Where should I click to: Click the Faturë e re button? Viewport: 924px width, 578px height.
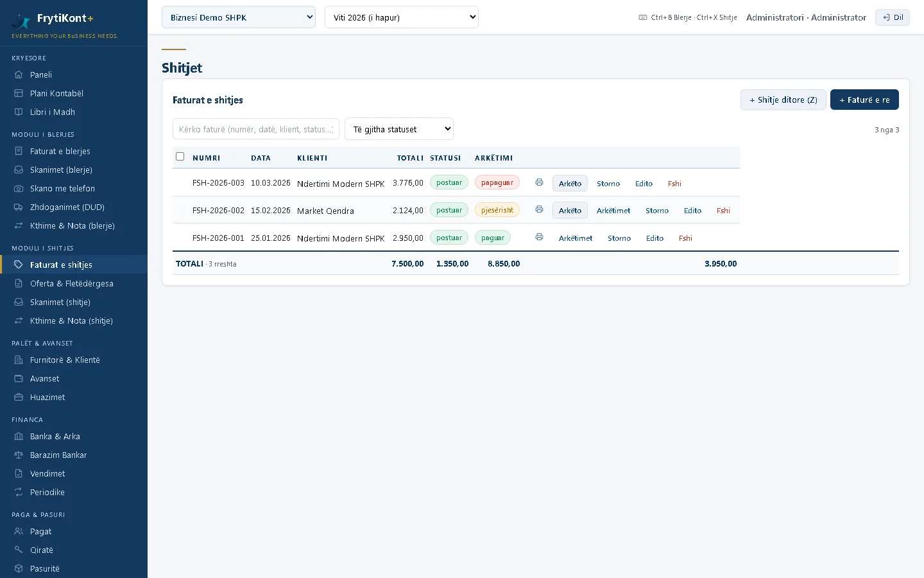[x=864, y=100]
